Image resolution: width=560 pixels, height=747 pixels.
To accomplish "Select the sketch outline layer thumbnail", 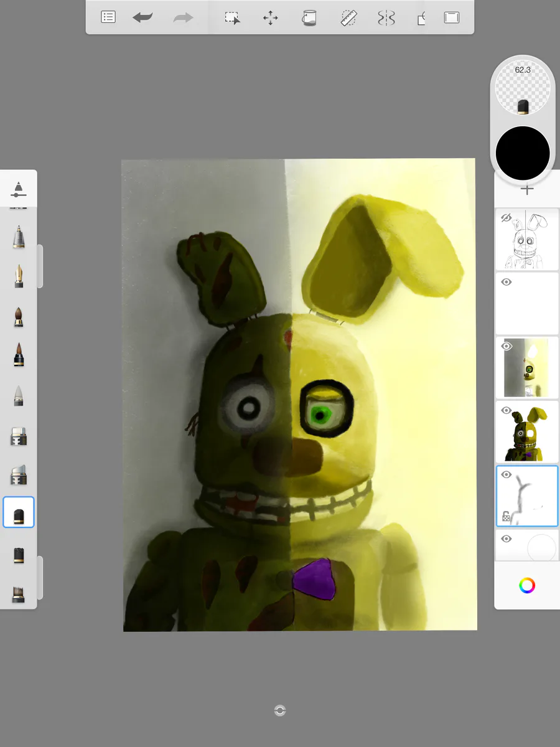I will pos(527,239).
